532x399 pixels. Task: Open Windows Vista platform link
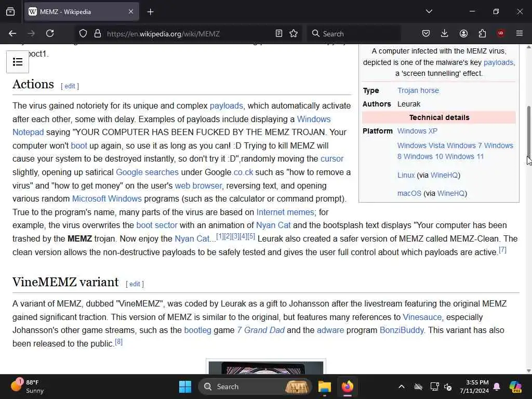click(421, 145)
